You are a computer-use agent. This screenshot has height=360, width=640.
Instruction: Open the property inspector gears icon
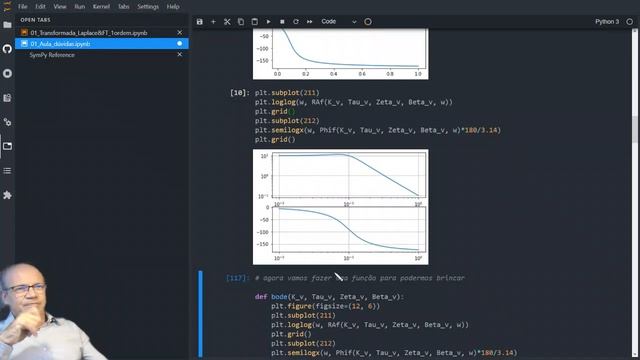coord(7,122)
